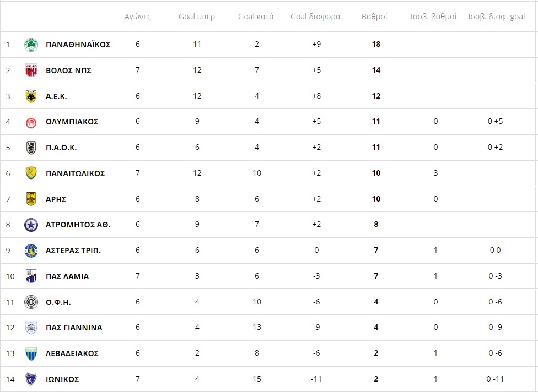Click the ΙΩΝΙΚΟΣ team shield

[x=31, y=379]
